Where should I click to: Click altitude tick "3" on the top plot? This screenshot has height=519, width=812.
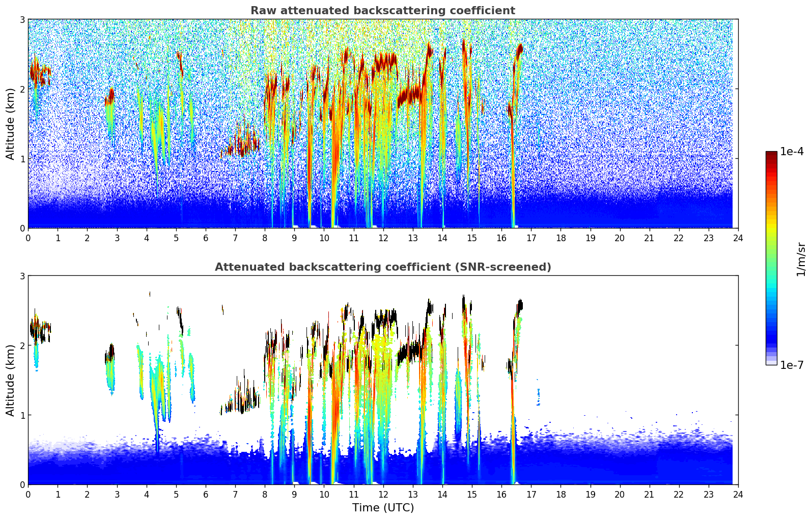(22, 19)
